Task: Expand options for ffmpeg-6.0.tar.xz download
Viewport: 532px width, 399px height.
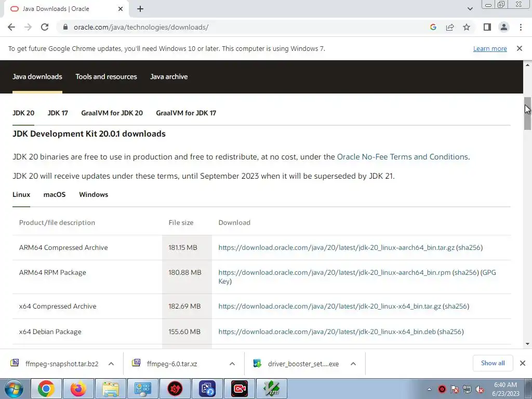Action: pos(232,364)
